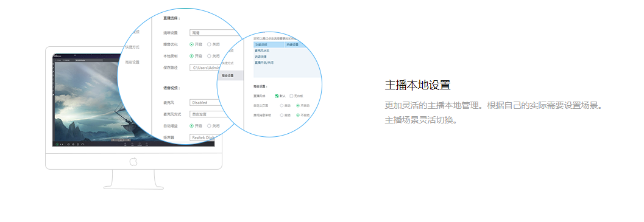Click the 主播本地设置 heading
Viewport: 644px width, 222px height.
click(418, 85)
